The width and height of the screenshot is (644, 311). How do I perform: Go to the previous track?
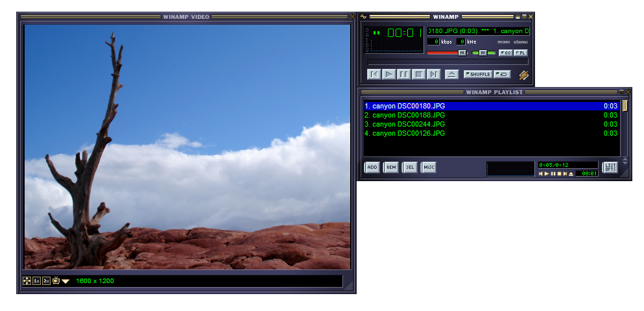tap(374, 74)
